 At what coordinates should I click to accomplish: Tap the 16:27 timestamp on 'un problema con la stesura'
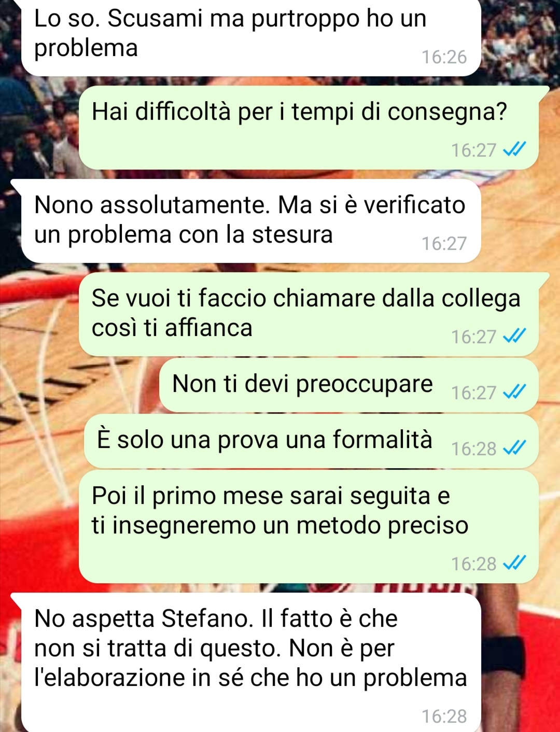444,243
